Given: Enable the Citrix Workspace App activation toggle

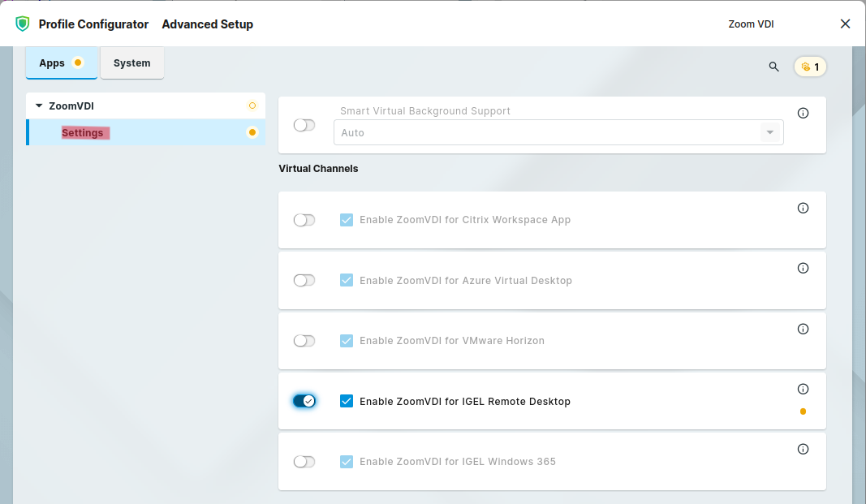Looking at the screenshot, I should click(304, 220).
